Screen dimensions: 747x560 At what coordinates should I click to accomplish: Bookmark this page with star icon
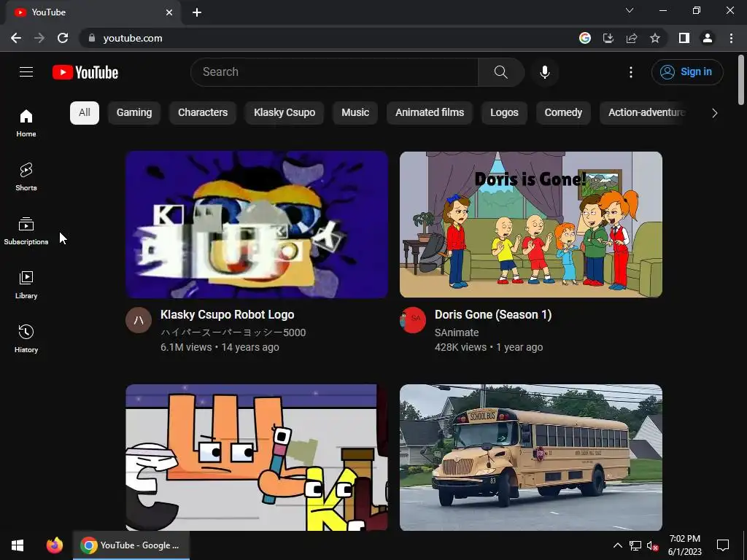pos(655,38)
